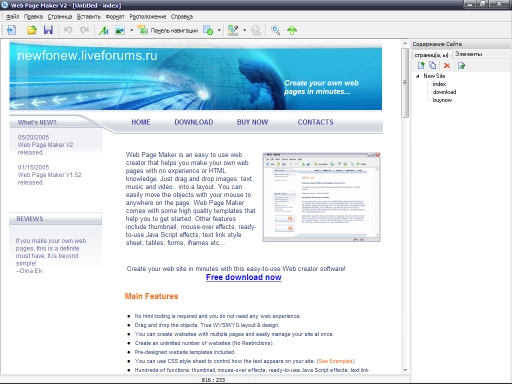Image resolution: width=512 pixels, height=384 pixels.
Task: Duplicate page using the copy pages icon
Action: tap(433, 65)
